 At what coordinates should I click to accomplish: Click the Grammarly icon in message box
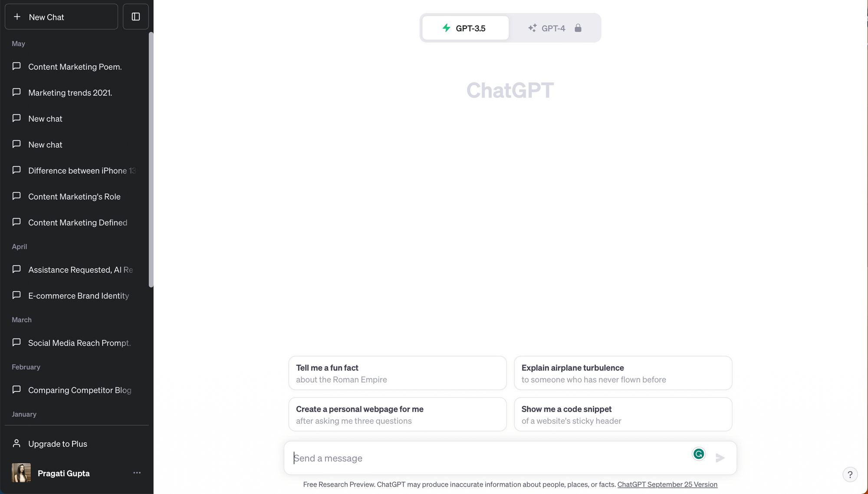(x=699, y=454)
